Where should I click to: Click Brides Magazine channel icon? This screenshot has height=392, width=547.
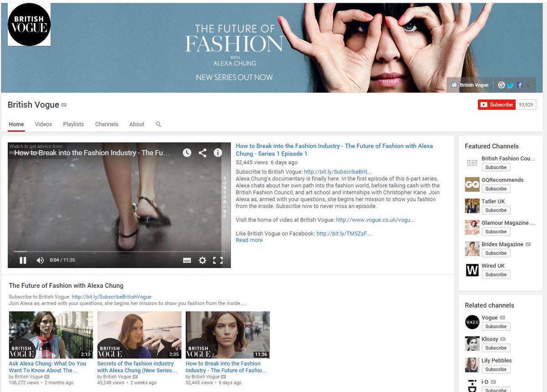472,248
